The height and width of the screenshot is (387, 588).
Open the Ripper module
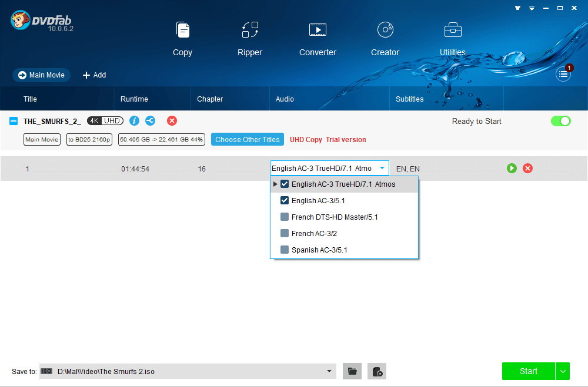pyautogui.click(x=250, y=39)
